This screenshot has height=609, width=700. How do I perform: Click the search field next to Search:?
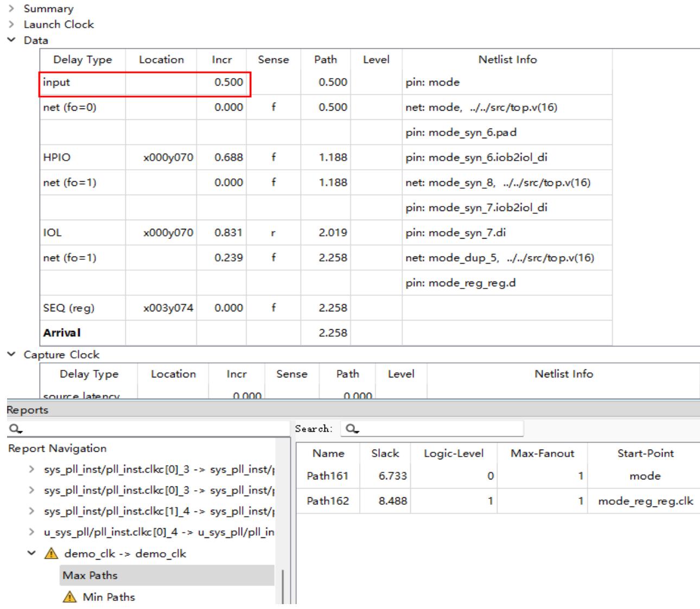coord(432,428)
